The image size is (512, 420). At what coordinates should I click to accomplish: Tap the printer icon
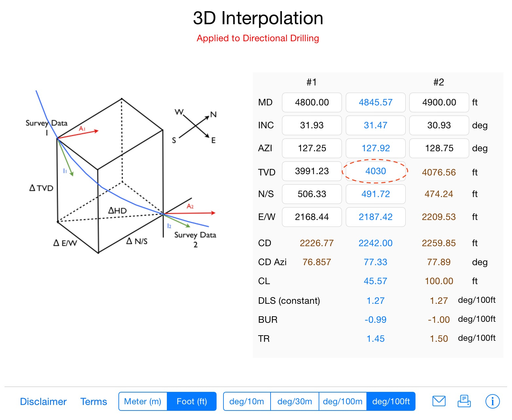tap(464, 401)
